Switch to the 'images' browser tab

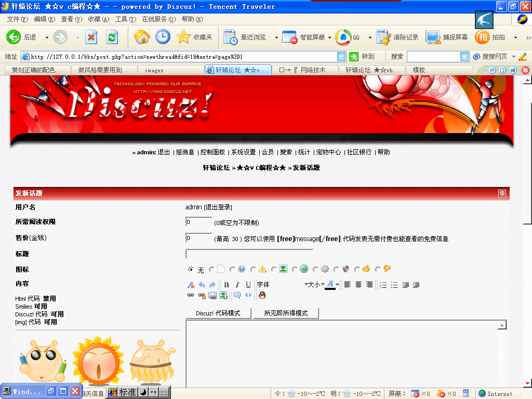click(x=171, y=70)
